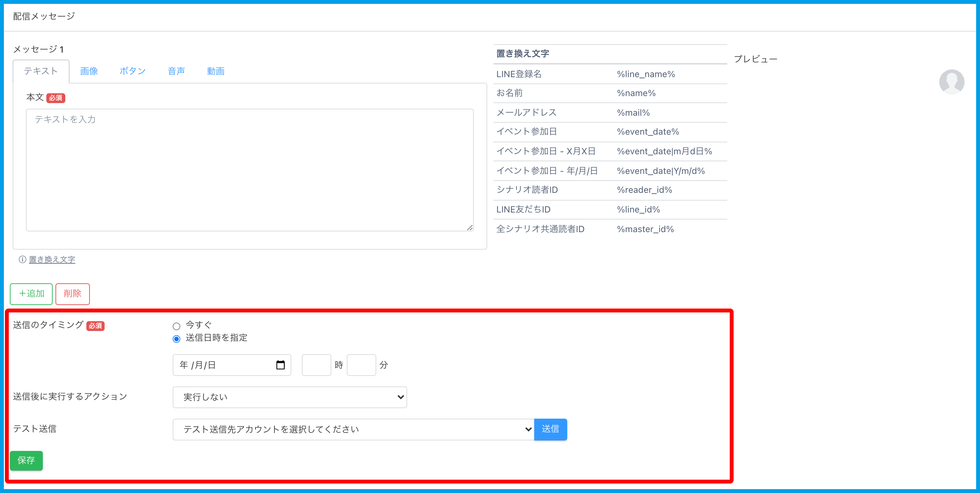
Task: Click into the 本文 text area
Action: (250, 170)
